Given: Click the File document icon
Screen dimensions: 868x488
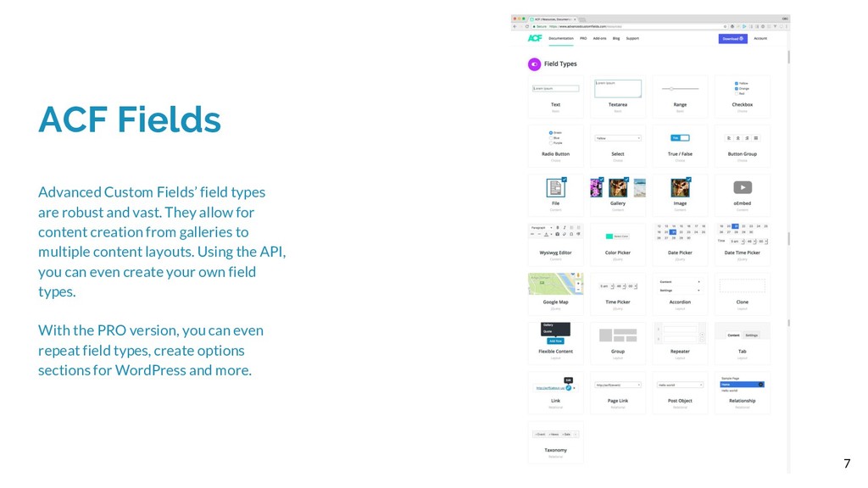Looking at the screenshot, I should pyautogui.click(x=555, y=188).
